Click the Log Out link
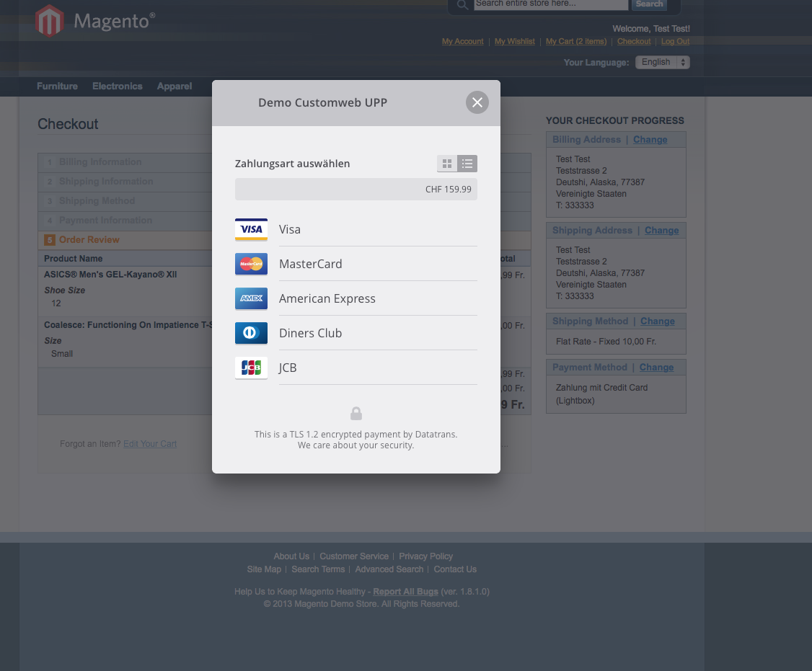This screenshot has height=671, width=812. (675, 41)
